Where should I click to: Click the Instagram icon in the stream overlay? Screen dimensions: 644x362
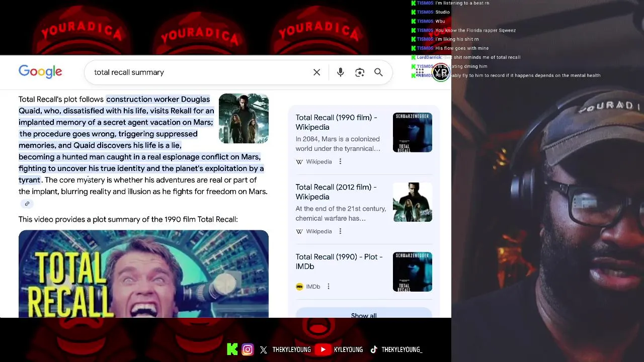click(248, 349)
